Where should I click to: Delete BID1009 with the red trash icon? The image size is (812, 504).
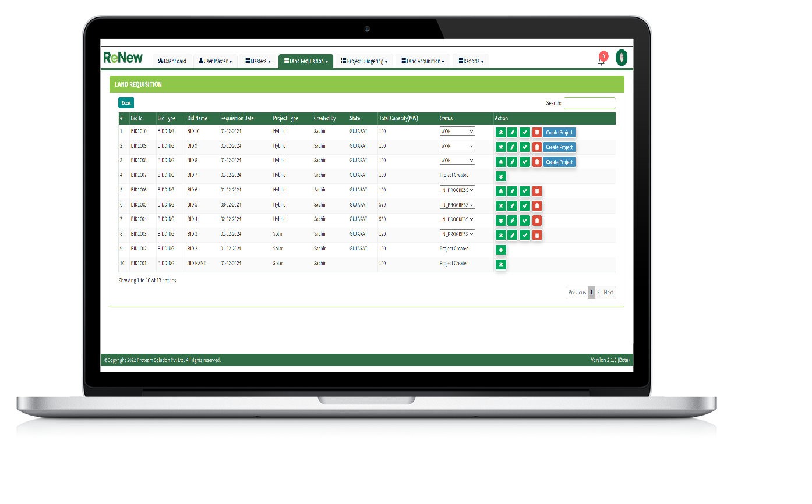(x=536, y=147)
